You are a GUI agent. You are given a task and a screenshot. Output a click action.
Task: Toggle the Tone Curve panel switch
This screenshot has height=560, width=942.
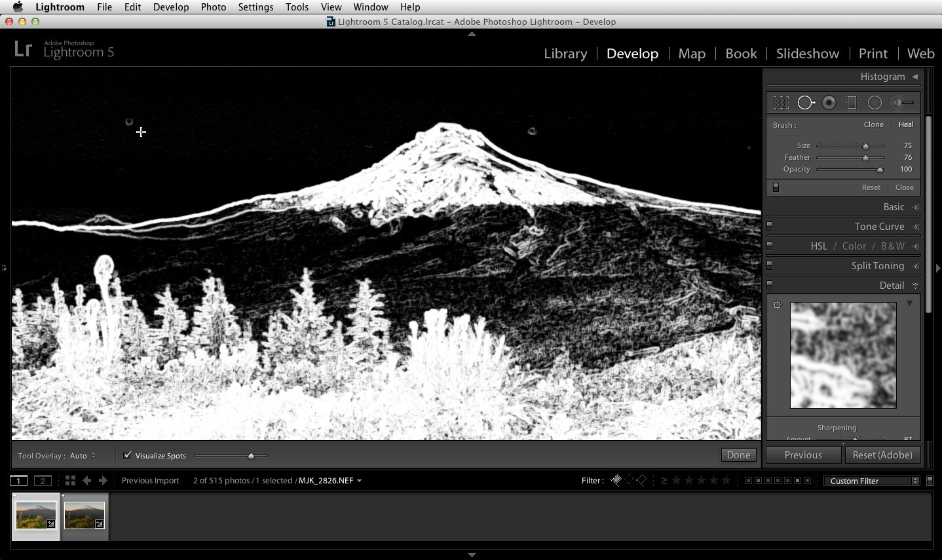tap(770, 227)
